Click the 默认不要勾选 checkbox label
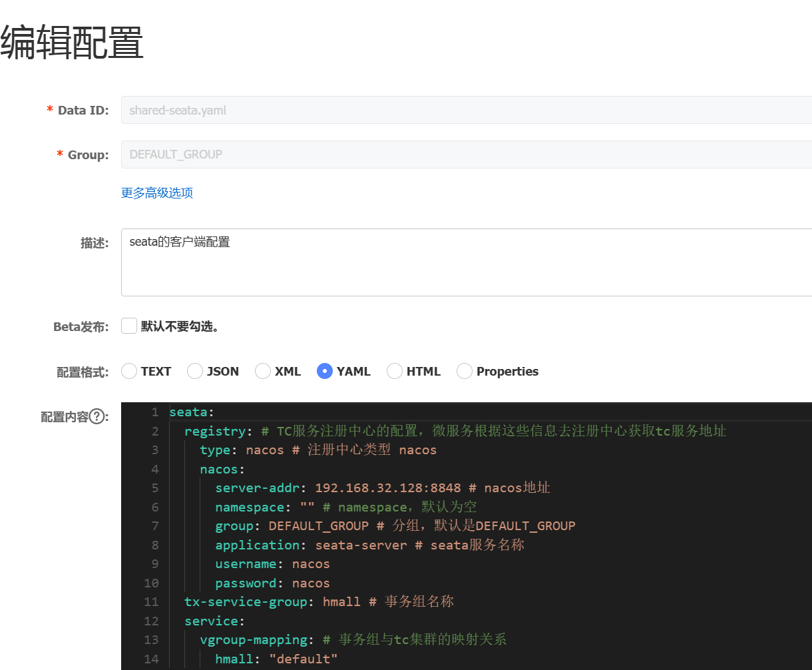This screenshot has height=670, width=812. (180, 327)
